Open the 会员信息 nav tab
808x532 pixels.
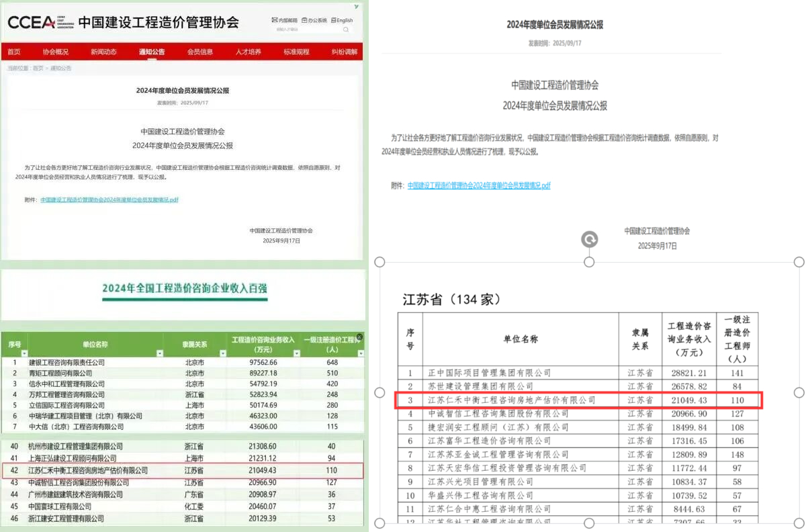click(200, 52)
